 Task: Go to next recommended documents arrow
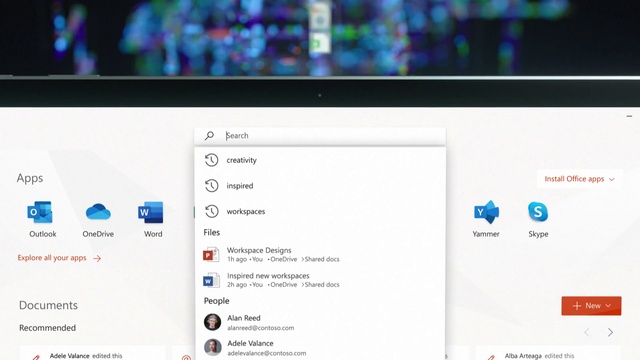[x=610, y=332]
